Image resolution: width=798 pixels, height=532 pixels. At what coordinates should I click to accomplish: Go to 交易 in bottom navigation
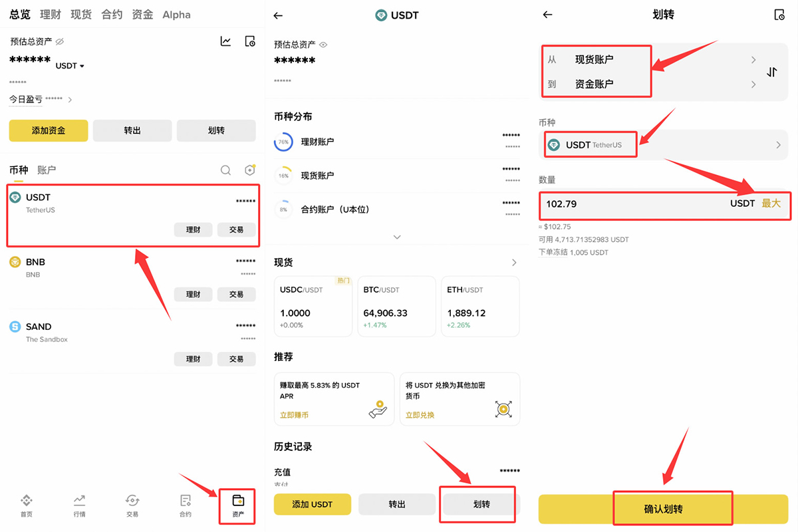(x=132, y=505)
